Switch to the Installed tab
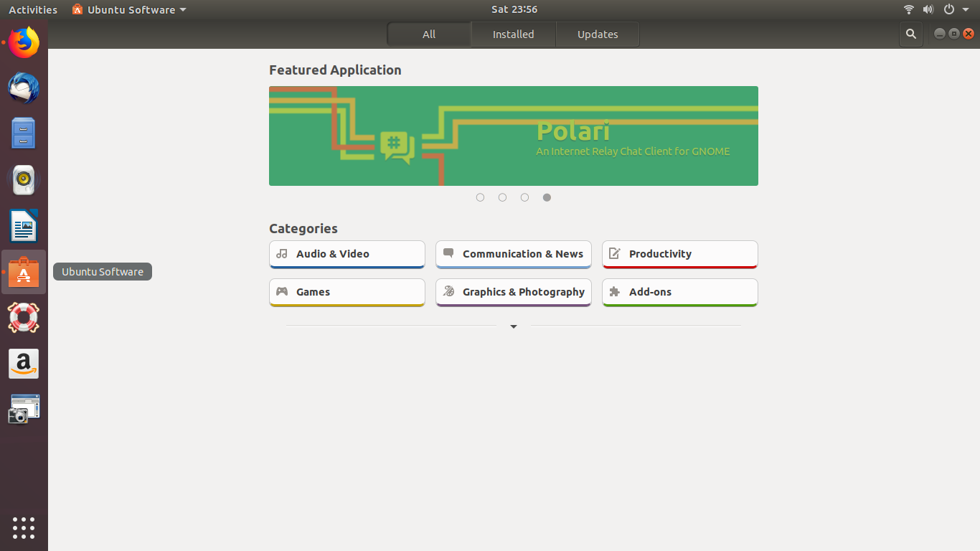Image resolution: width=980 pixels, height=551 pixels. pyautogui.click(x=513, y=34)
